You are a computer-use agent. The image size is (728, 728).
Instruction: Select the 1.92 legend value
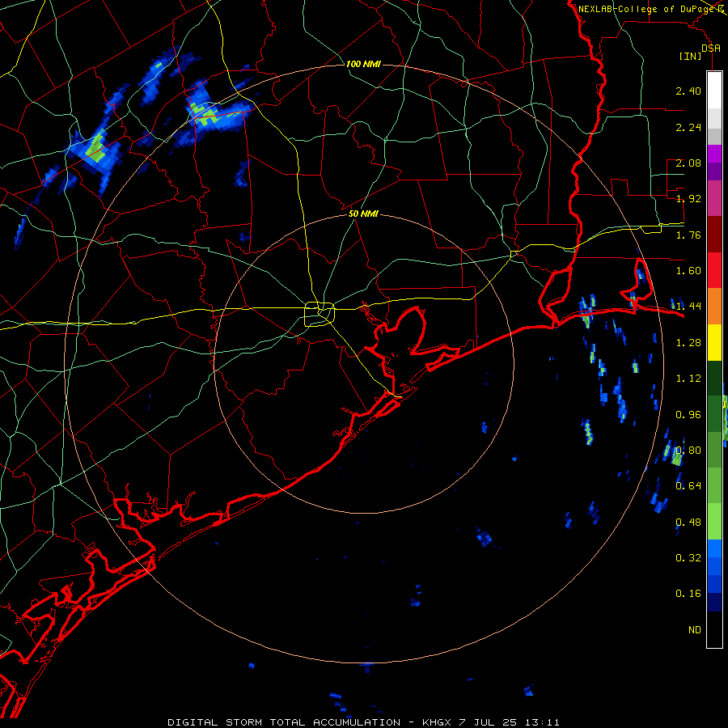tap(688, 199)
